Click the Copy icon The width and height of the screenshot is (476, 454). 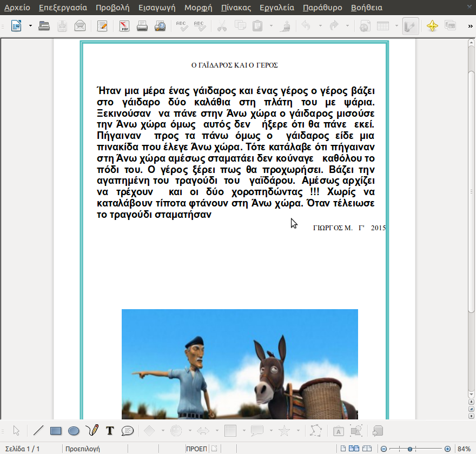[x=240, y=25]
